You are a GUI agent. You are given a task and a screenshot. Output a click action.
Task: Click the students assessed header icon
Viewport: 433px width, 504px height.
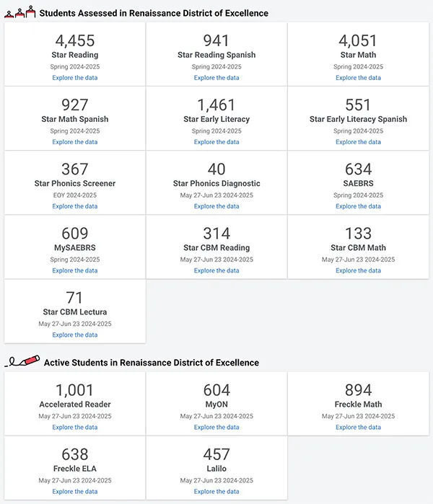tap(20, 12)
